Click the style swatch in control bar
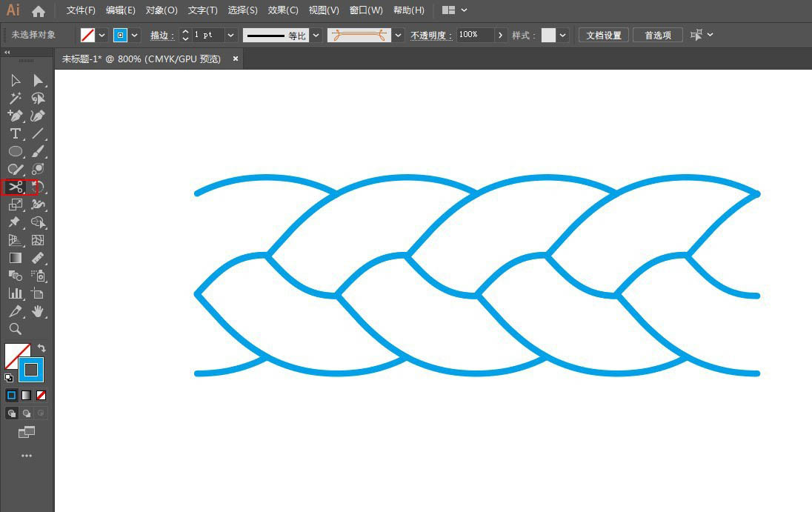The width and height of the screenshot is (812, 512). coord(548,36)
